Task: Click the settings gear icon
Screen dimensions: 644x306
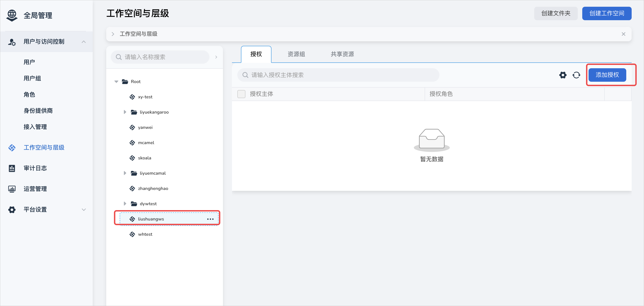Action: tap(562, 75)
